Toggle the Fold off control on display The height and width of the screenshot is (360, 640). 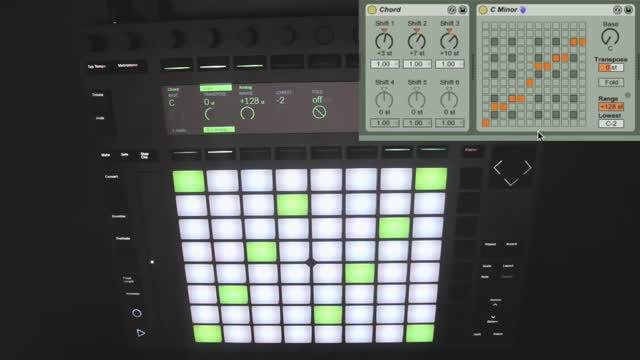pyautogui.click(x=319, y=112)
